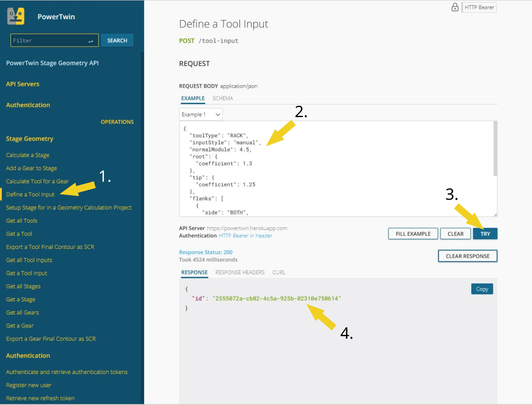Switch to the SCHEMA tab
This screenshot has width=532, height=405.
coord(223,98)
